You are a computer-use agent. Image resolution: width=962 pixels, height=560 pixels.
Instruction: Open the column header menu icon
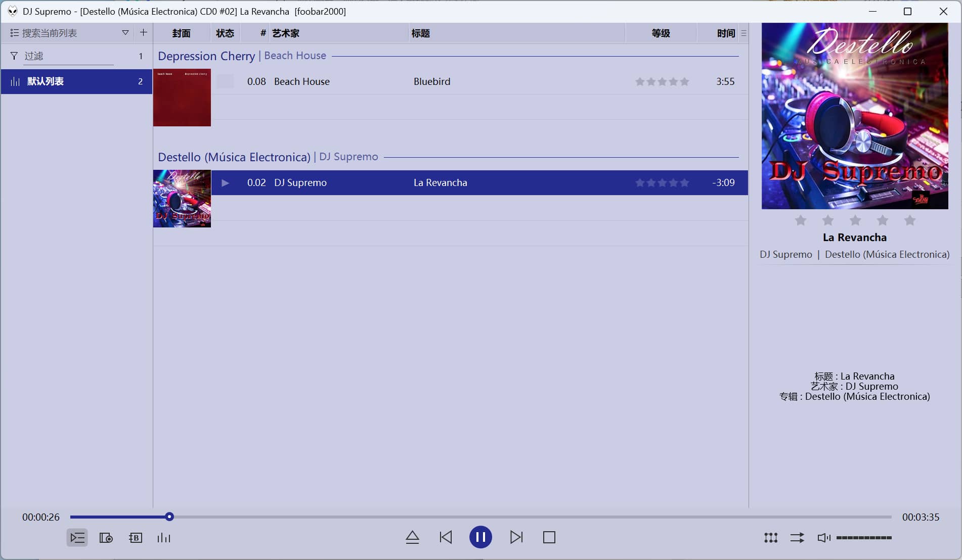(744, 33)
